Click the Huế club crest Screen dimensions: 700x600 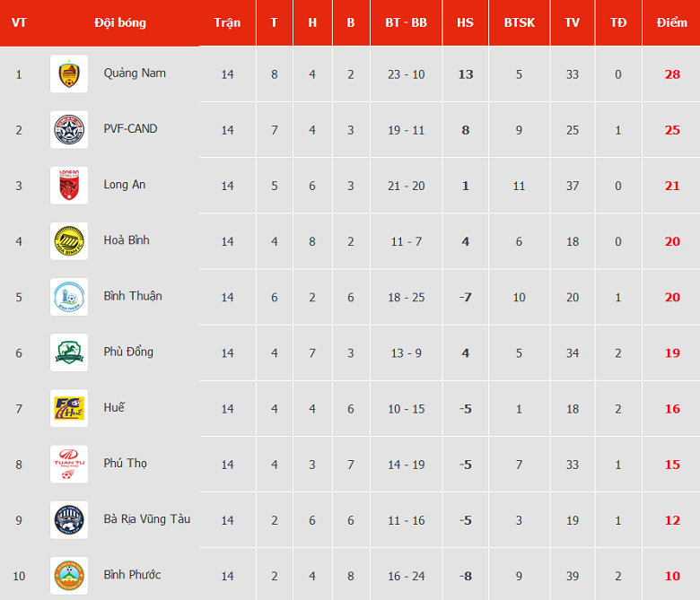pyautogui.click(x=69, y=408)
